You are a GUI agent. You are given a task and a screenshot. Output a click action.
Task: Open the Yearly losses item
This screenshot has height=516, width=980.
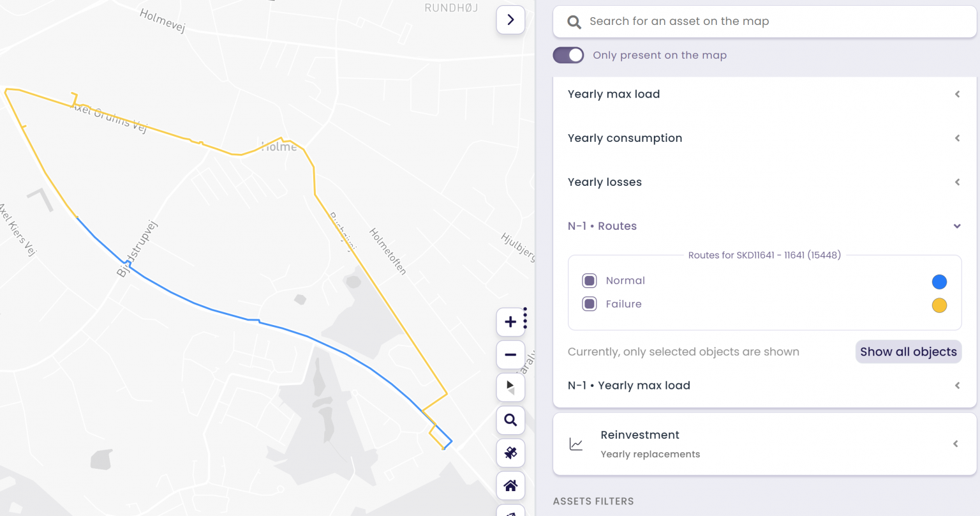(764, 182)
